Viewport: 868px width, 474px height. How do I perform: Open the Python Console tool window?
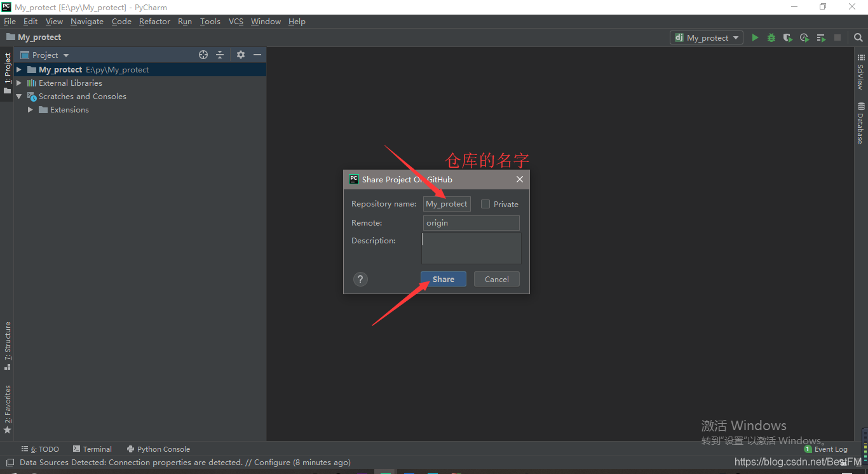[x=158, y=449]
